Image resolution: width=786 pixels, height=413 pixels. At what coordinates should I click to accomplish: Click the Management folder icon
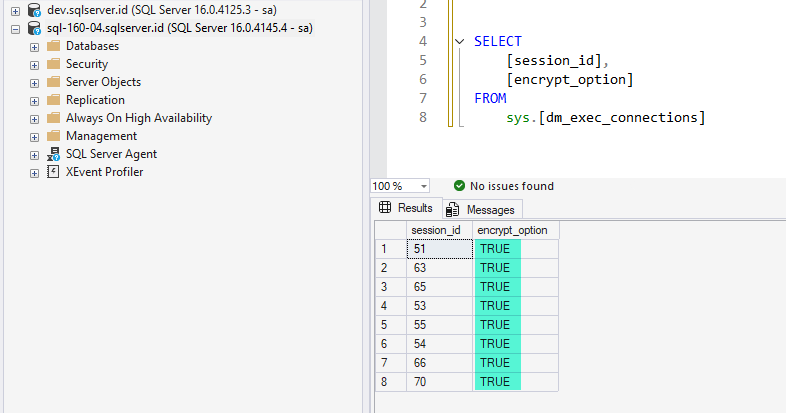[53, 136]
